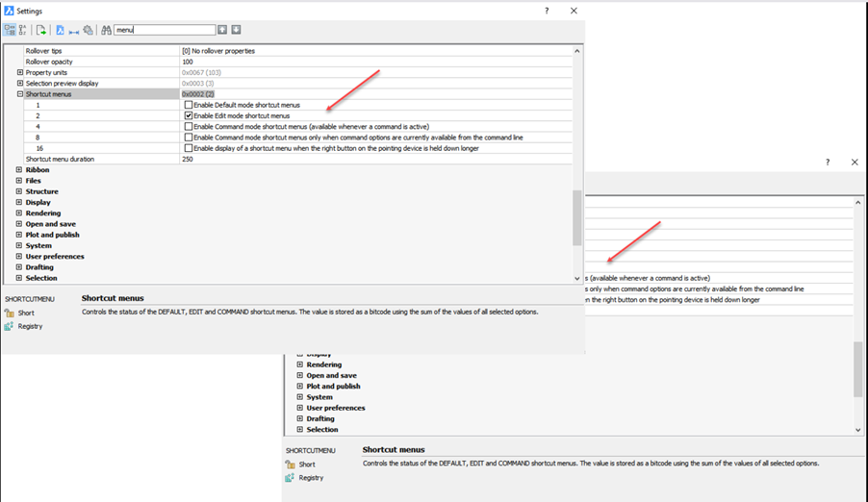Image resolution: width=868 pixels, height=502 pixels.
Task: Open the dimensions settings icon
Action: (74, 31)
